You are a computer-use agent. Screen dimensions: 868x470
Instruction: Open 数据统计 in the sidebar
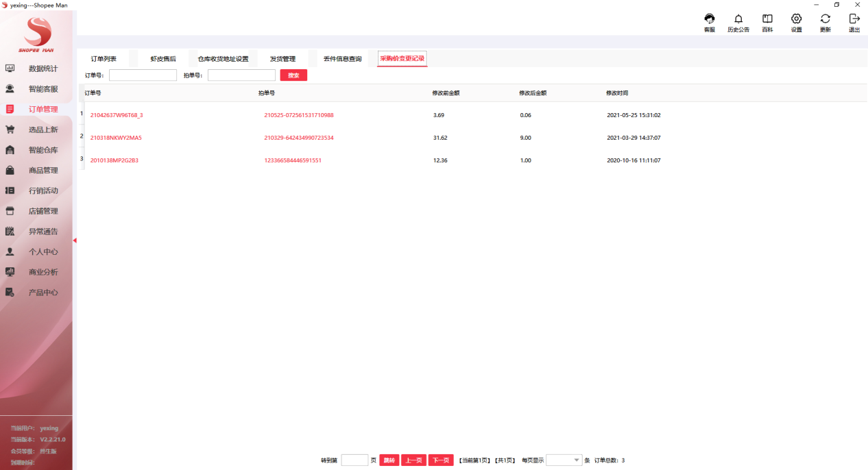click(43, 69)
